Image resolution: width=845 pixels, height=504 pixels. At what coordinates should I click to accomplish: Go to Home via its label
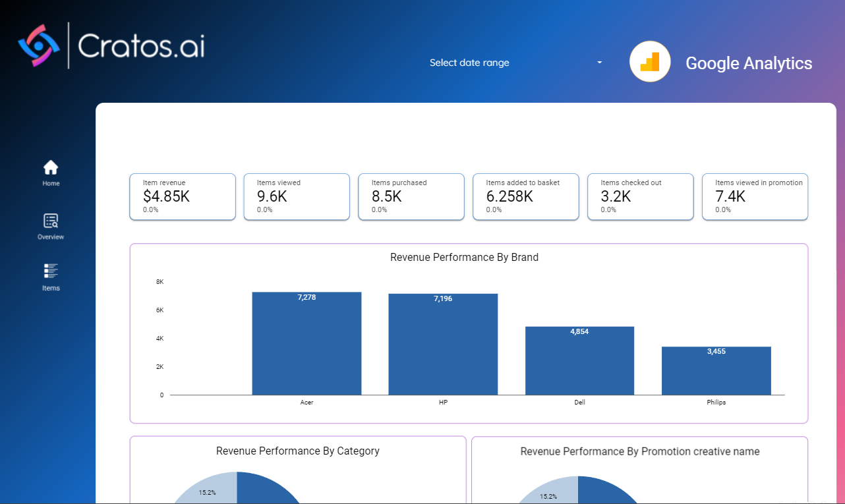[51, 184]
